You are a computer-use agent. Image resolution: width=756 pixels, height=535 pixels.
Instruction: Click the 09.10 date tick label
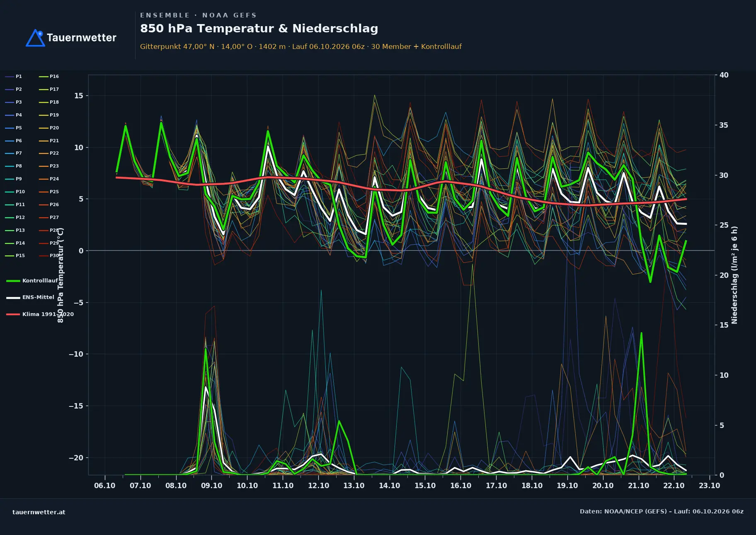pos(211,486)
